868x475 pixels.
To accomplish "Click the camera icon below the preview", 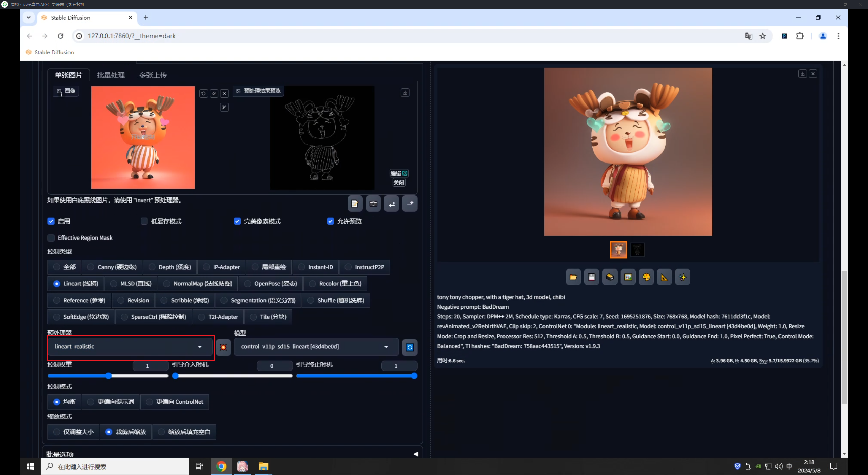I will click(x=373, y=204).
